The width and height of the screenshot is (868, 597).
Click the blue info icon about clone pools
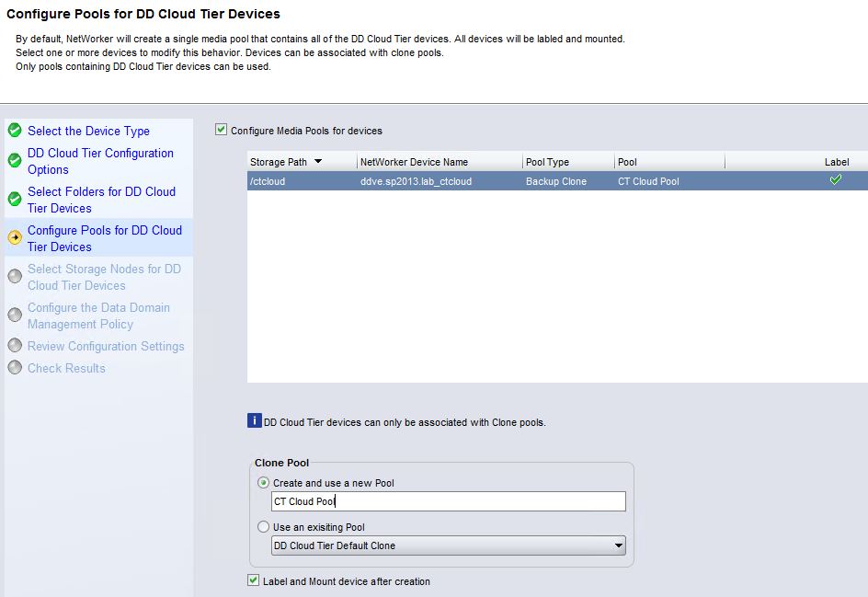[253, 420]
